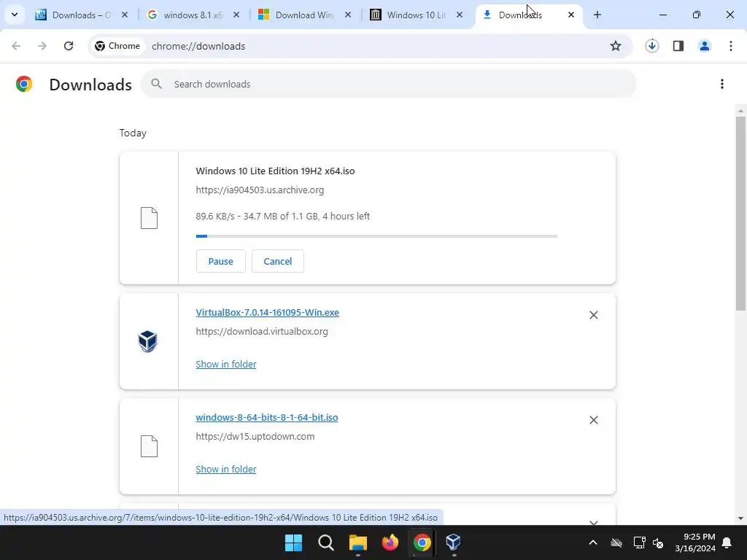The height and width of the screenshot is (560, 747).
Task: Click the muted volume tray icon
Action: tap(659, 542)
